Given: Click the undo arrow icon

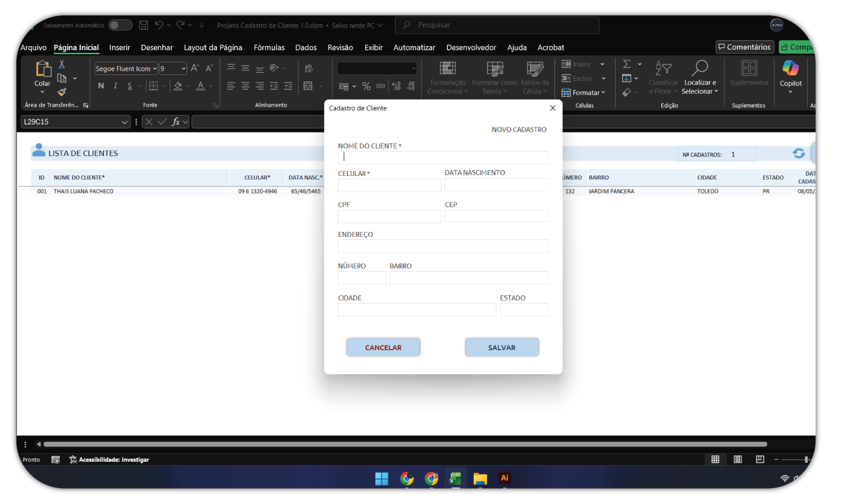Looking at the screenshot, I should 159,25.
